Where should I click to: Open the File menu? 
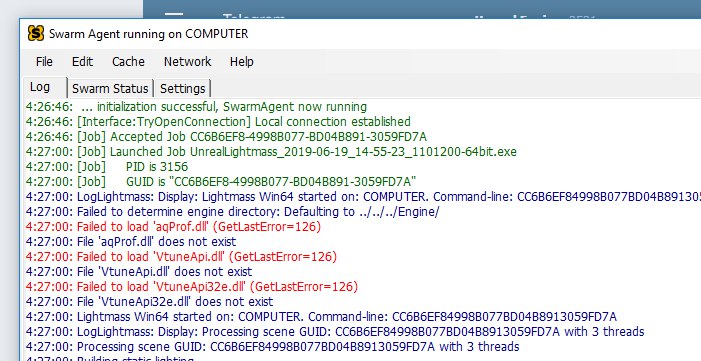tap(44, 62)
